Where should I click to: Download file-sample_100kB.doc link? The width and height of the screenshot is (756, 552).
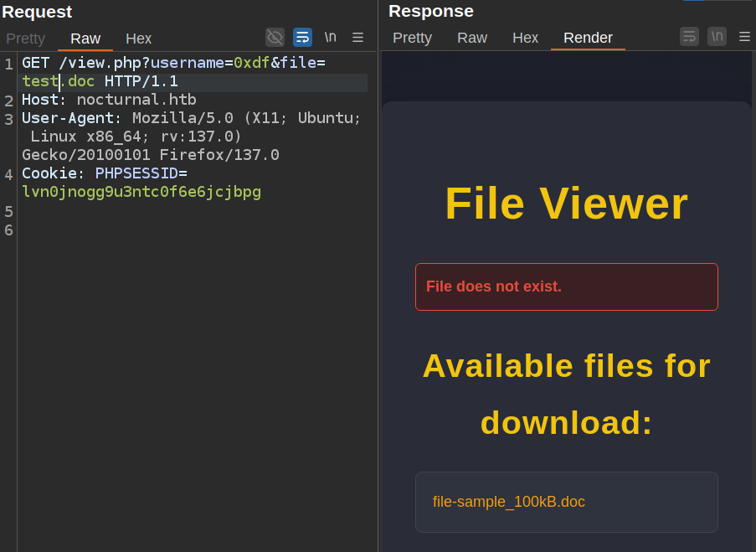tap(508, 502)
